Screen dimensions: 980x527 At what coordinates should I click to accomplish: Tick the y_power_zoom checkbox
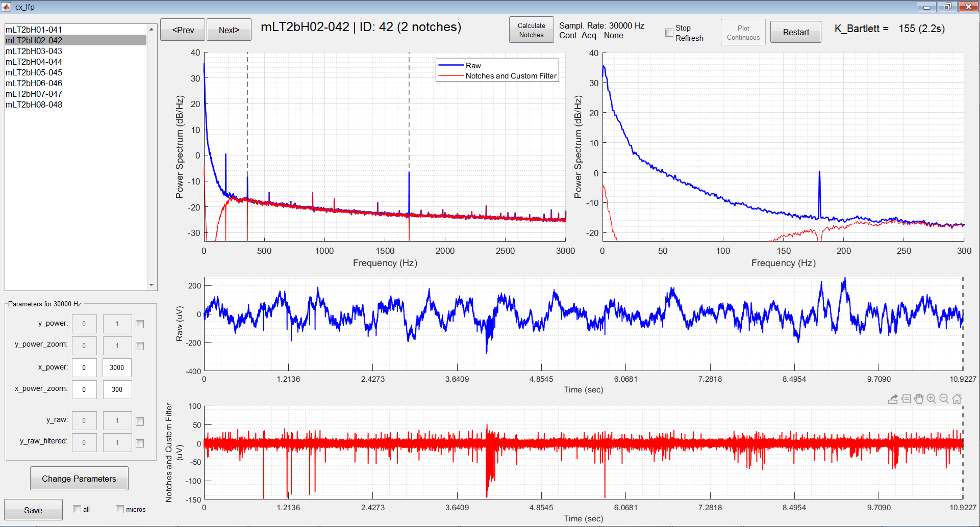[140, 346]
